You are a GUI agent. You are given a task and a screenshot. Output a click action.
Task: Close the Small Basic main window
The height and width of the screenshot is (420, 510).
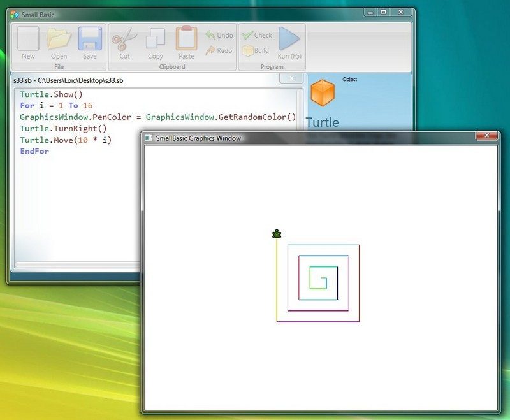tap(401, 12)
